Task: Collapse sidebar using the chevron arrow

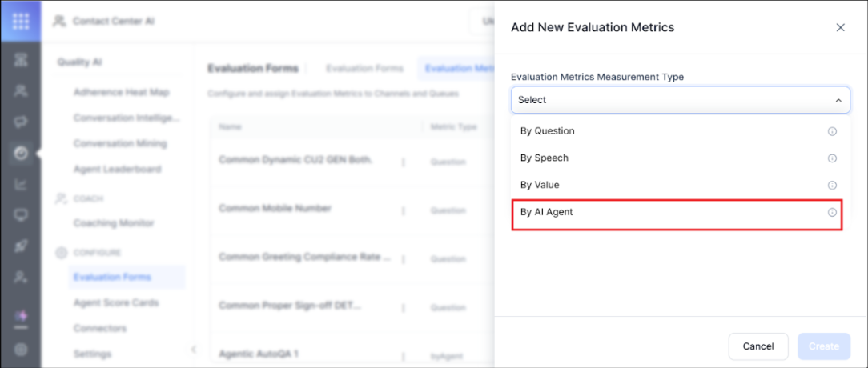Action: 192,349
